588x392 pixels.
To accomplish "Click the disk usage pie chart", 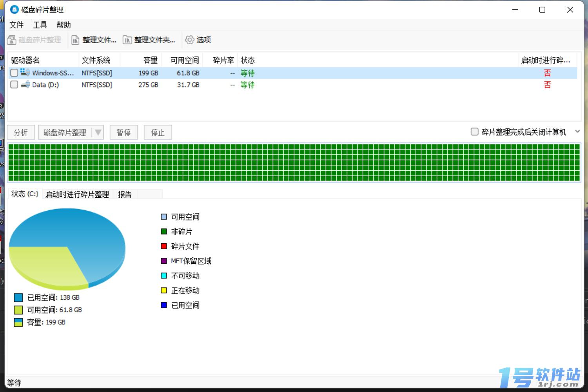I will click(67, 249).
